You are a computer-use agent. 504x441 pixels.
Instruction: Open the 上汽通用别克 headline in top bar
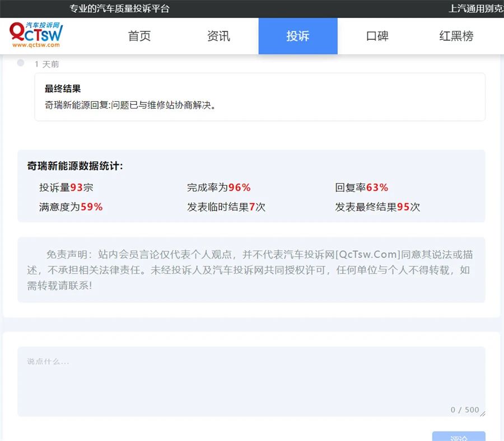(x=476, y=8)
